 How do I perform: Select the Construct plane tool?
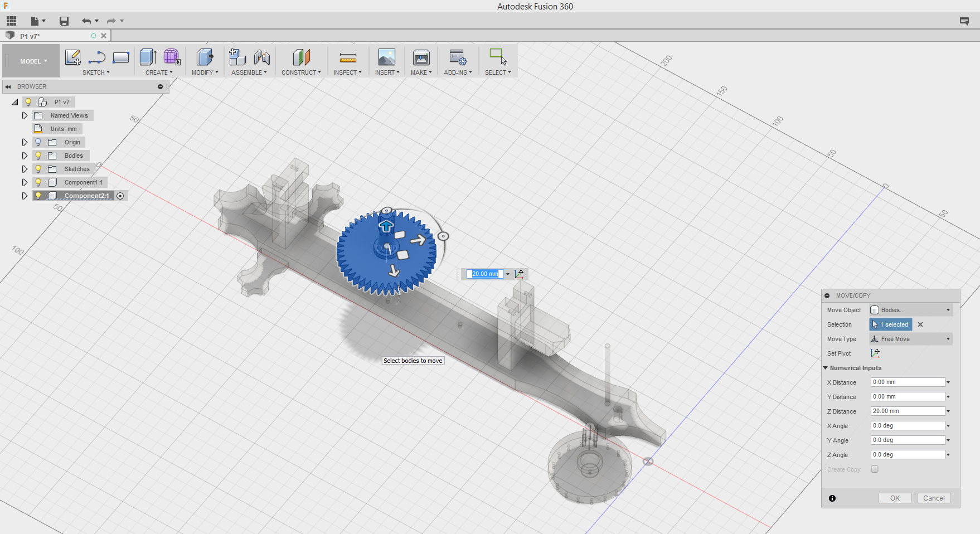pyautogui.click(x=301, y=57)
